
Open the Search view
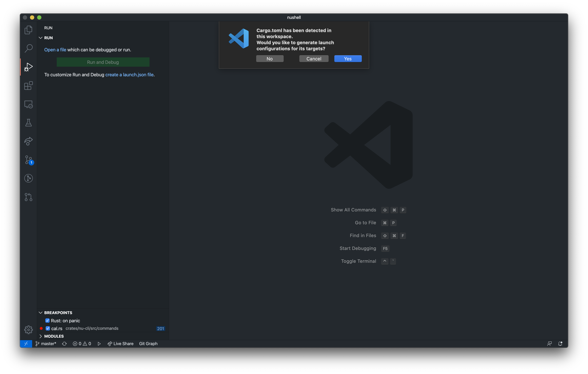point(28,48)
